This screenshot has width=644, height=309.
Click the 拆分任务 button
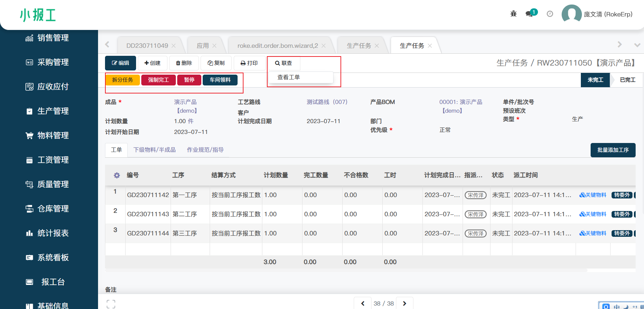[x=122, y=80]
